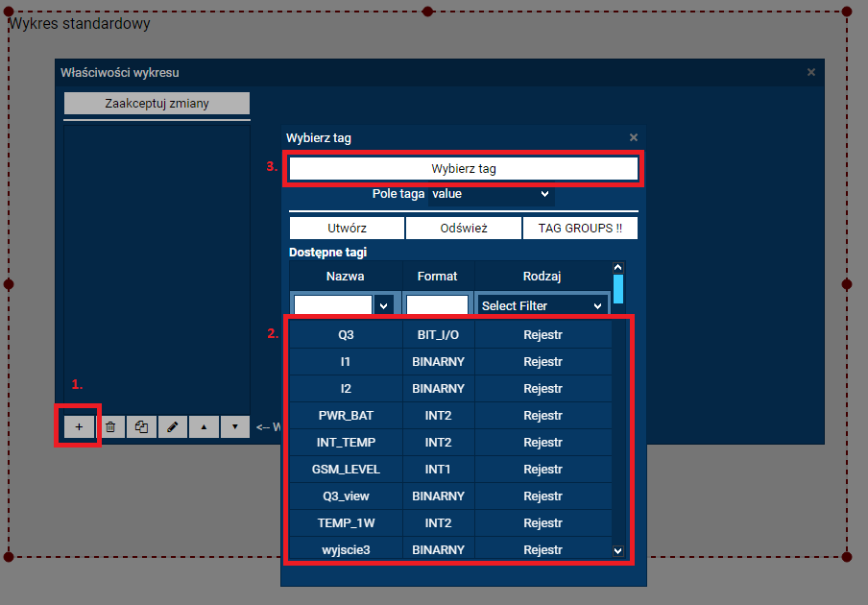Click the plus button to add series
Image resolution: width=868 pixels, height=605 pixels.
(x=79, y=427)
